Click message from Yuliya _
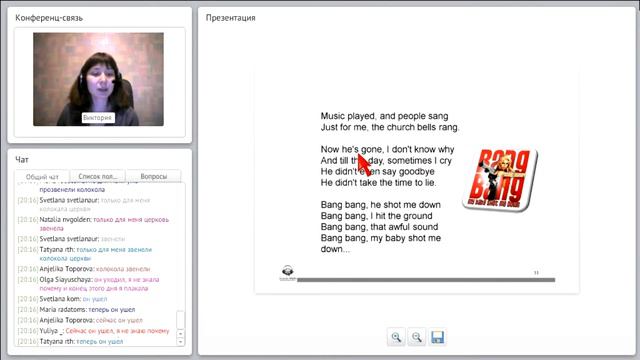The width and height of the screenshot is (640, 360). point(93,331)
